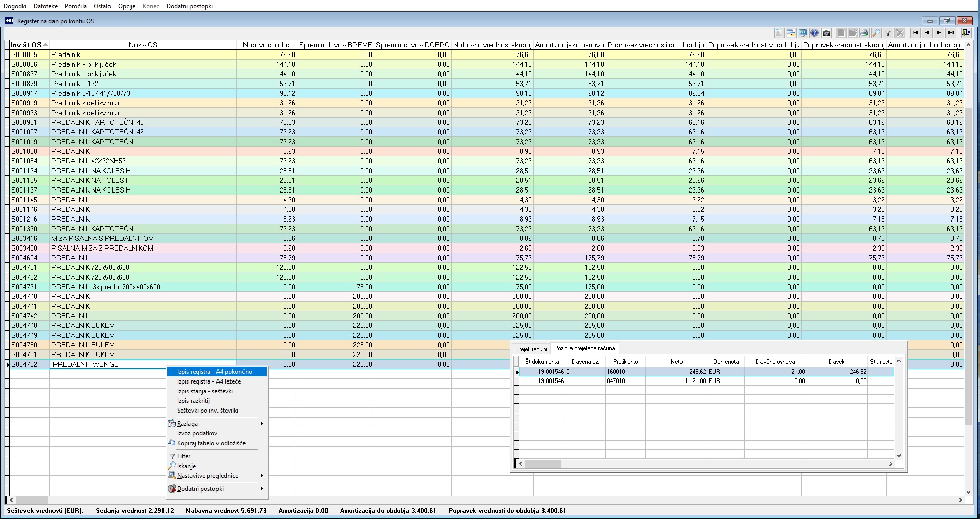Jump to the first record
This screenshot has height=519, width=980.
915,33
